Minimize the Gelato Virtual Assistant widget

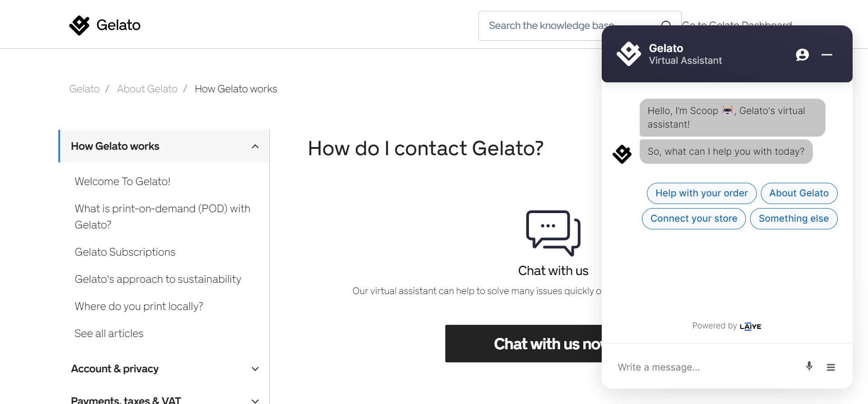click(827, 54)
